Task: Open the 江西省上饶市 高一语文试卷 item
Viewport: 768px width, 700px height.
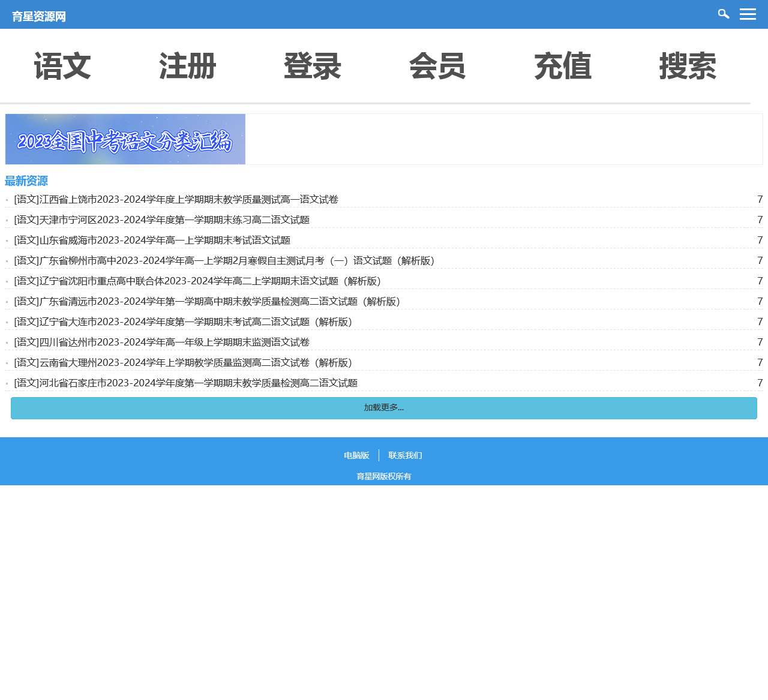Action: 176,199
